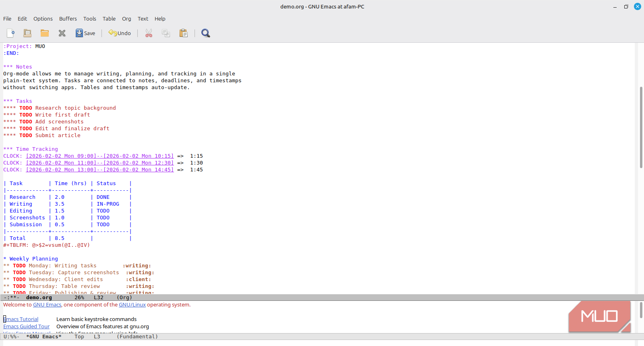Click the Cut scissors icon
Viewport: 644px width, 346px height.
[x=149, y=33]
